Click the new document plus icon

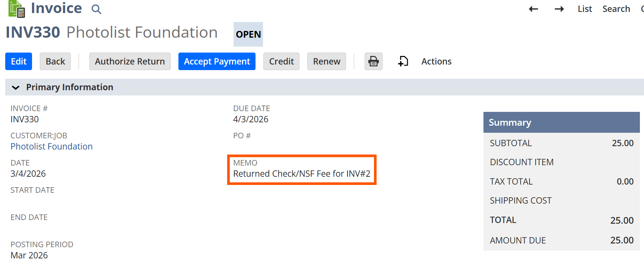(x=403, y=61)
